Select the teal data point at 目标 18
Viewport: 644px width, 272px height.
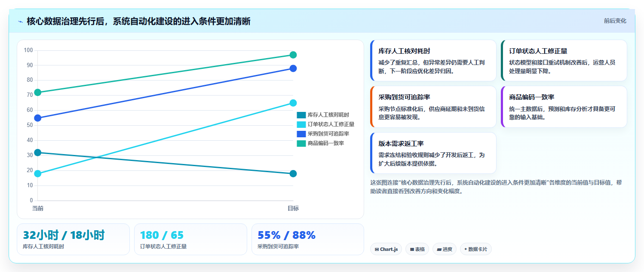click(x=293, y=173)
